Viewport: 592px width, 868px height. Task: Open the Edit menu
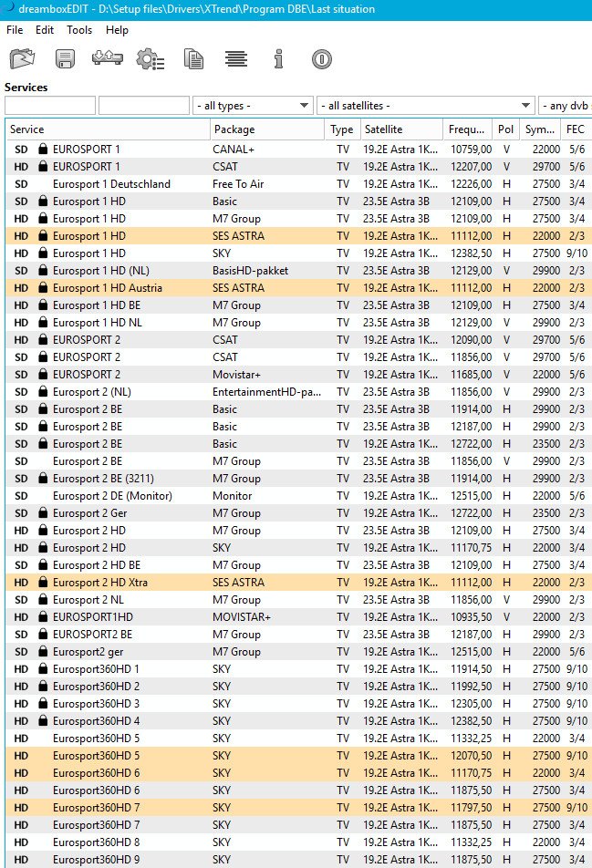[45, 30]
